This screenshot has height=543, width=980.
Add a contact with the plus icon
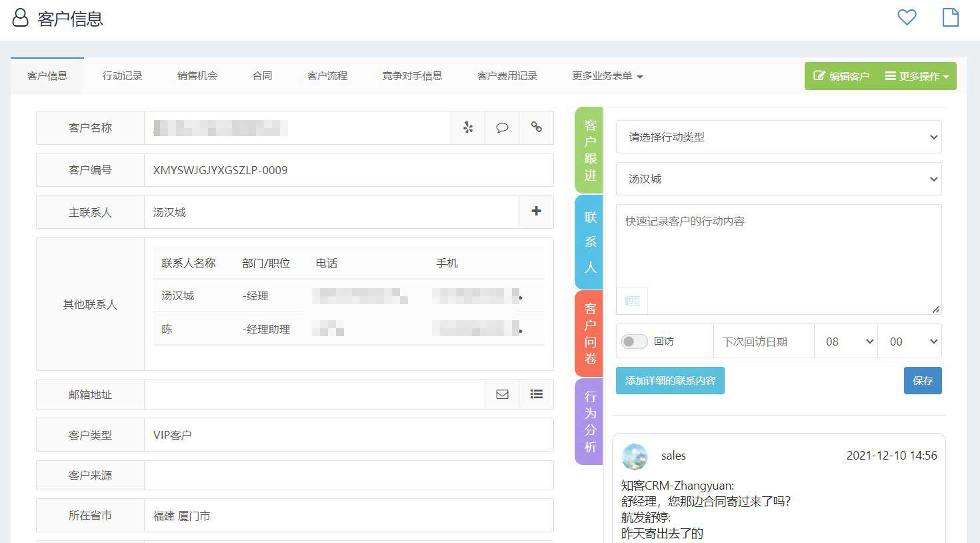tap(536, 211)
